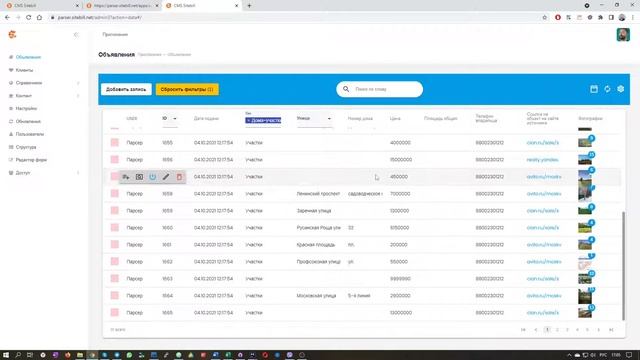Viewport: 640px width, 360px height.
Task: Click the table's vertical scrollbar
Action: (x=623, y=266)
